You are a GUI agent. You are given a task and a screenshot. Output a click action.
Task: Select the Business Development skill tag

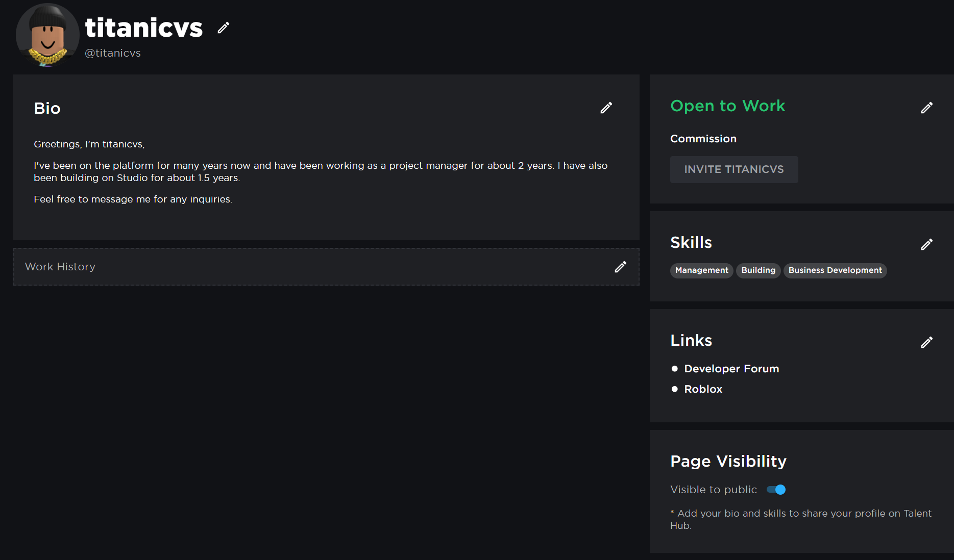point(835,270)
